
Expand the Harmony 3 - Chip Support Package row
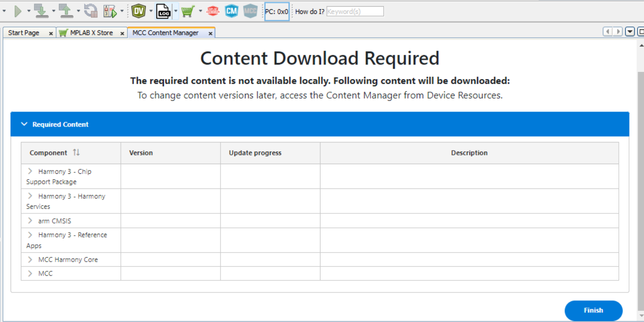pyautogui.click(x=30, y=171)
